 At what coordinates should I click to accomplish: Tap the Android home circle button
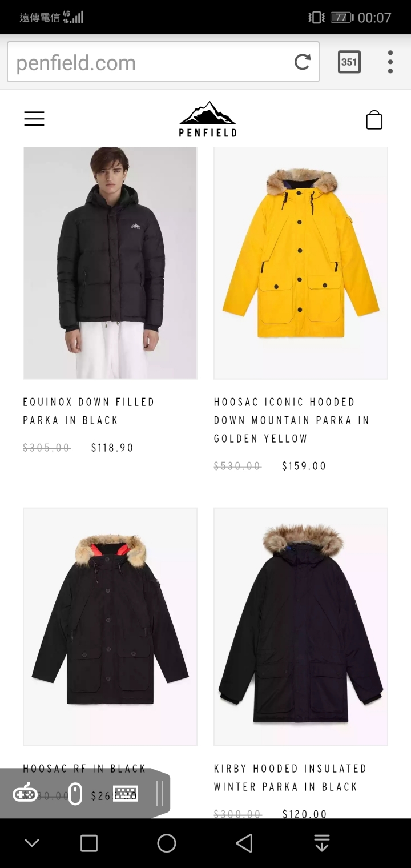[167, 843]
